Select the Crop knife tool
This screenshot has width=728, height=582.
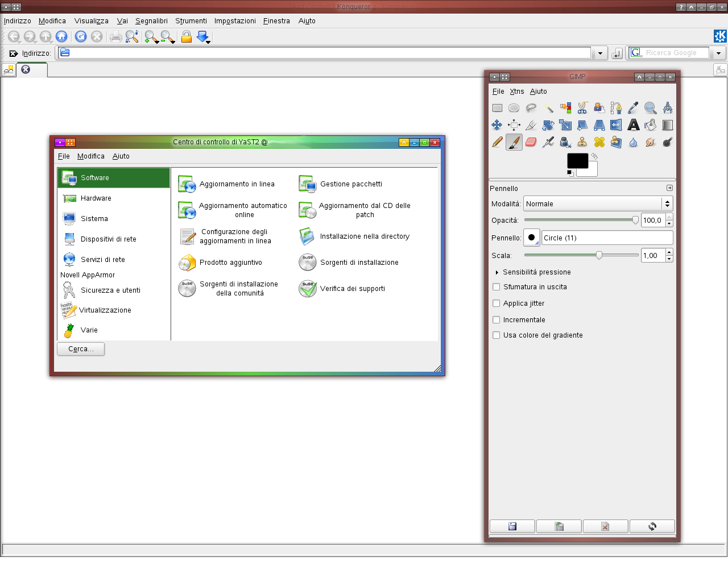531,125
